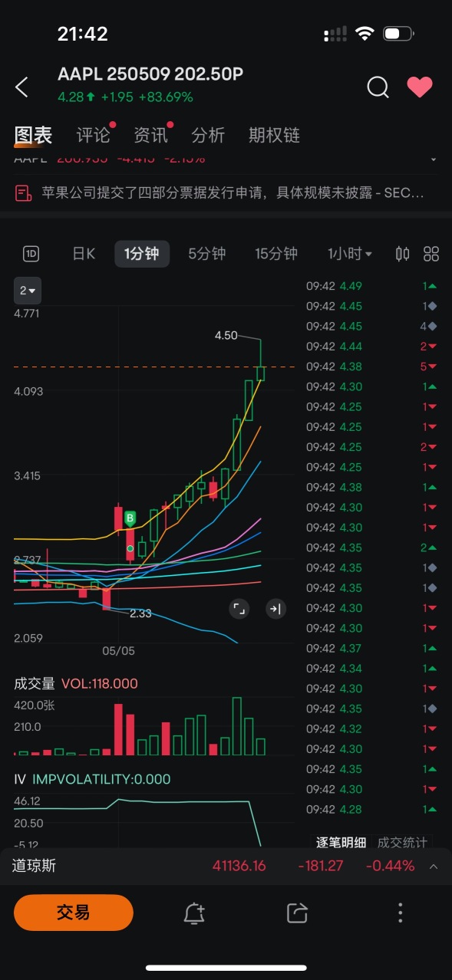Image resolution: width=452 pixels, height=980 pixels.
Task: Tap the Dow 41136.16 index value
Action: coord(239,866)
